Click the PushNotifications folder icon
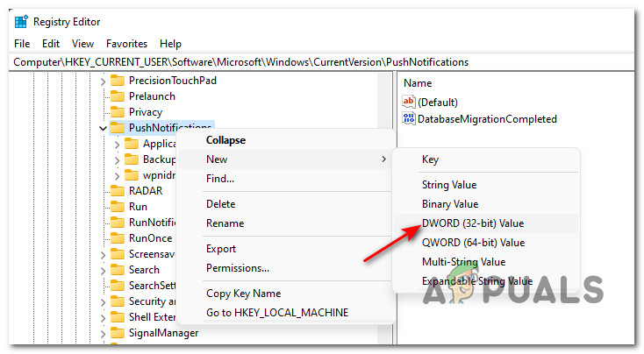This screenshot has height=354, width=644. pos(118,128)
